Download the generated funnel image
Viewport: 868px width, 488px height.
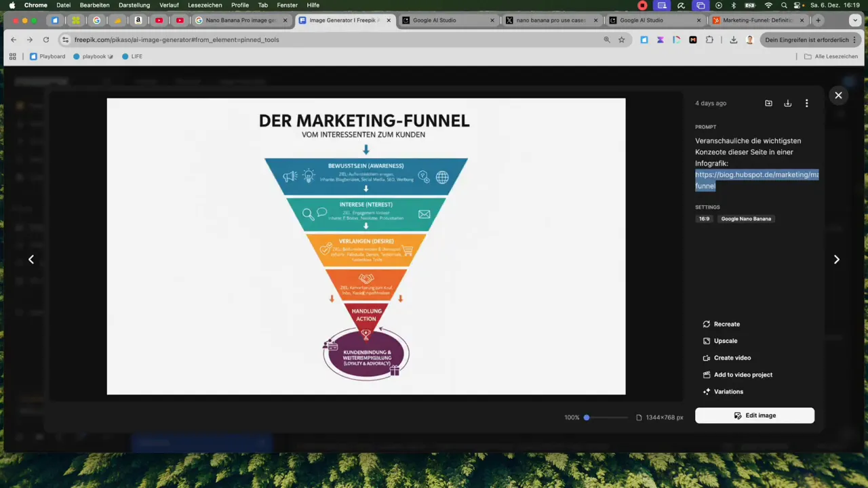[787, 103]
